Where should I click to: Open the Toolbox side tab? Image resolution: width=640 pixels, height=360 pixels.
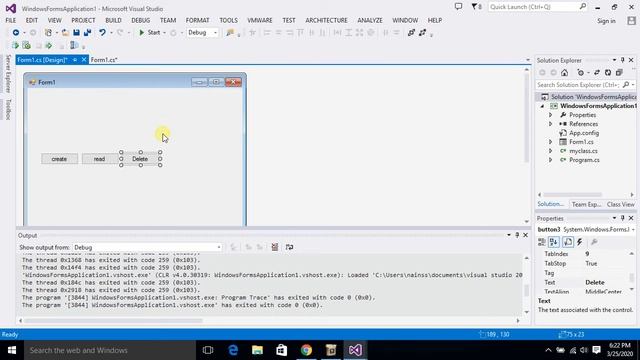[8, 109]
